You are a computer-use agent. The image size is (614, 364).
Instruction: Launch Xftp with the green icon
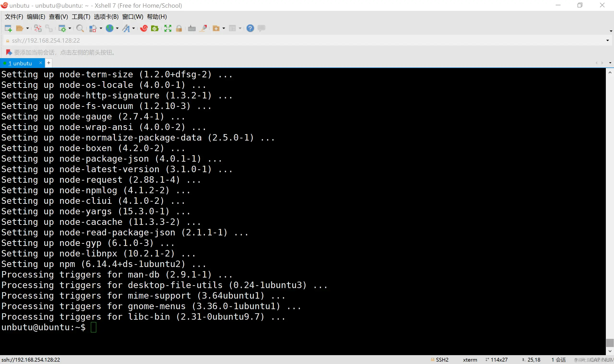click(155, 28)
